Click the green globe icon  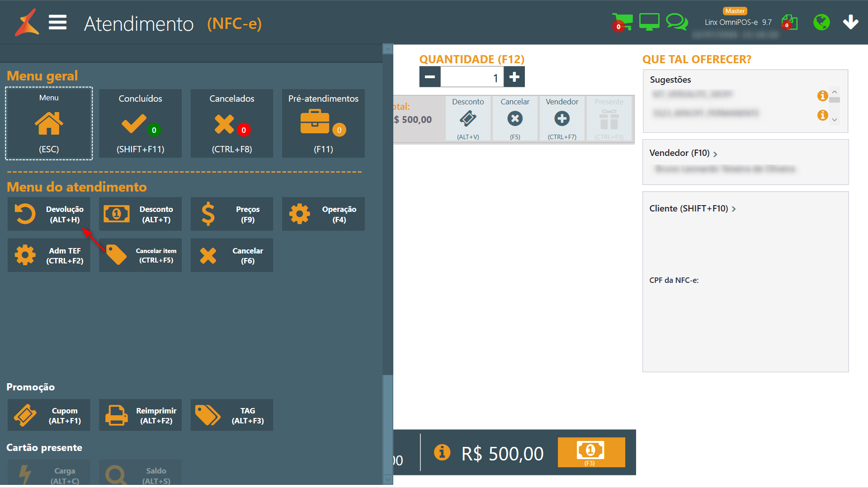[821, 22]
